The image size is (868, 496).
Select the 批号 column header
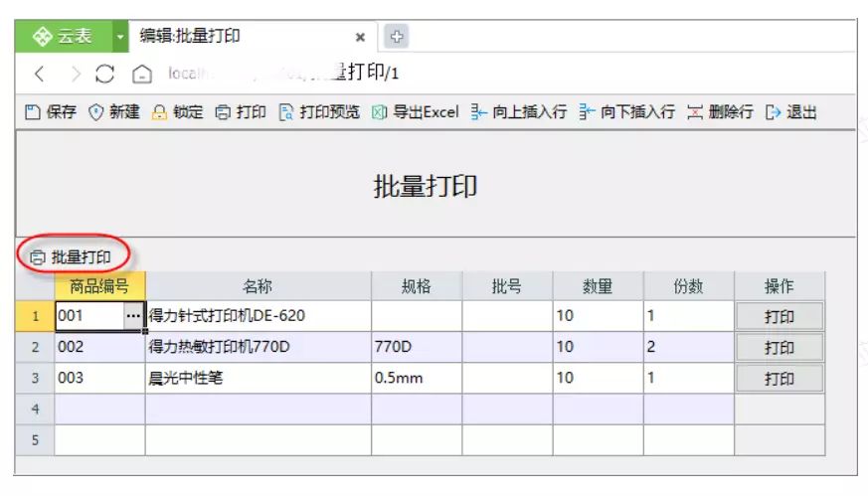507,286
